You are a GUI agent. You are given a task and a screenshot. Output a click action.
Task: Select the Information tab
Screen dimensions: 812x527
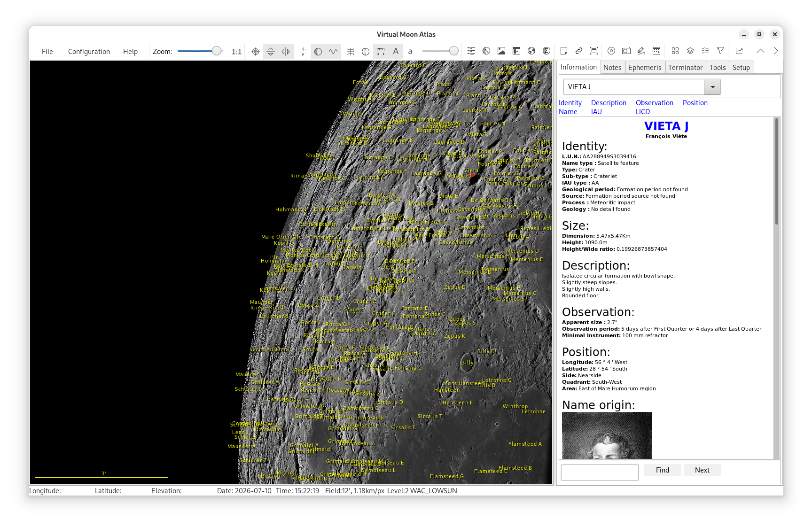(578, 67)
